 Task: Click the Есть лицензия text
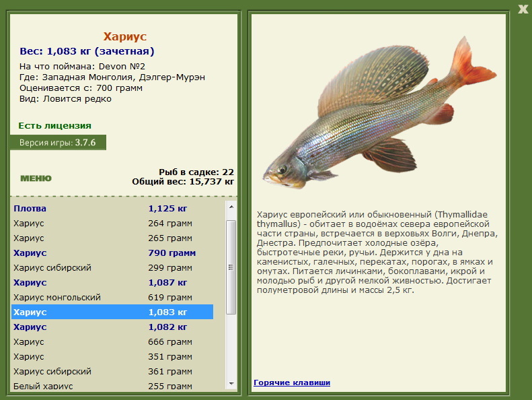54,126
